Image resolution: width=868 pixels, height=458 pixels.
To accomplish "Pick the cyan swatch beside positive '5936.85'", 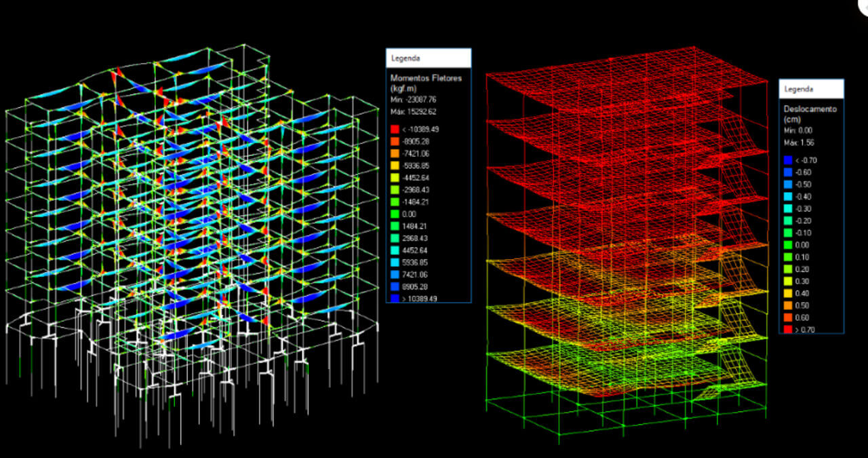I will [395, 263].
